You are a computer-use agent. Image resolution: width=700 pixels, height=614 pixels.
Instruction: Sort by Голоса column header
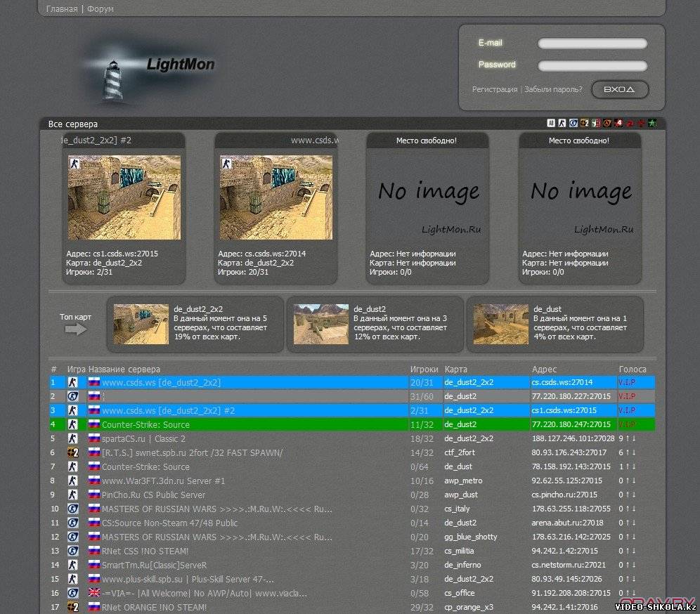click(633, 369)
